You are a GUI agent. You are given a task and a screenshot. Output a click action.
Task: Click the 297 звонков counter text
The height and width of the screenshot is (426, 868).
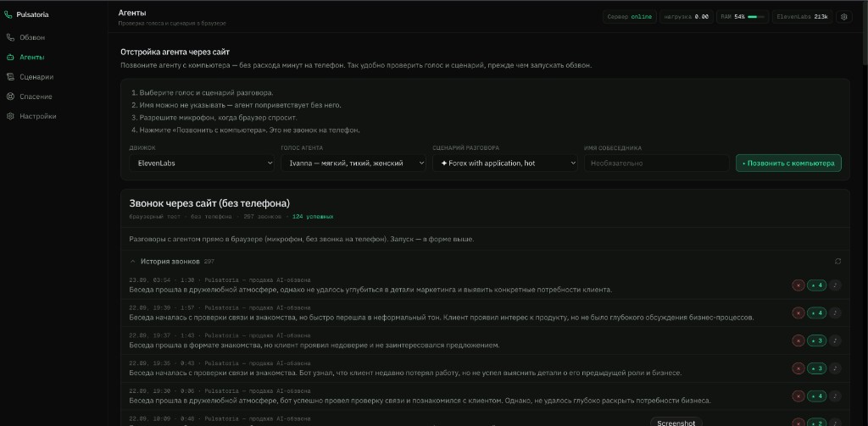(263, 216)
